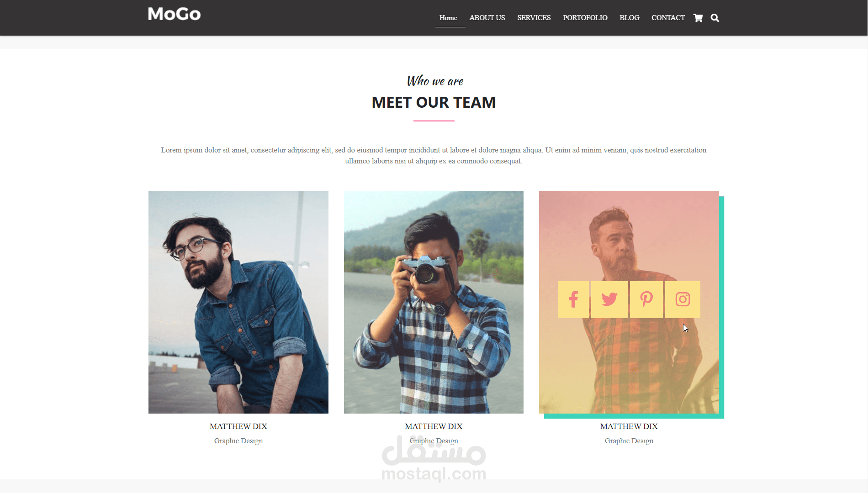Go to the Home menu item

(448, 18)
